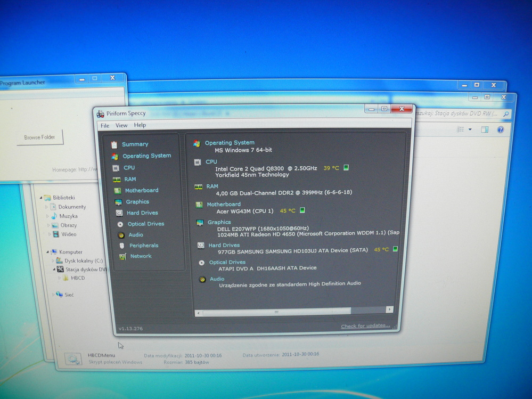Viewport: 532px width, 399px height.
Task: Click the Operating System Windows flag sidebar icon
Action: [x=114, y=157]
